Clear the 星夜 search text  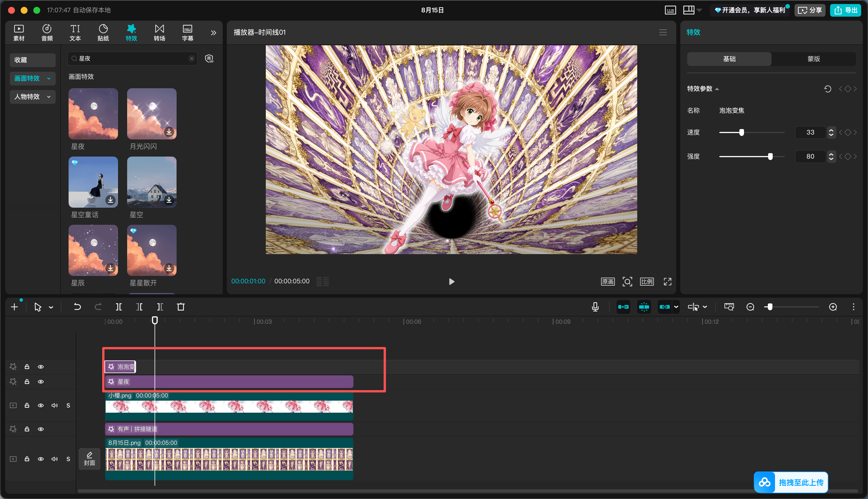click(192, 59)
